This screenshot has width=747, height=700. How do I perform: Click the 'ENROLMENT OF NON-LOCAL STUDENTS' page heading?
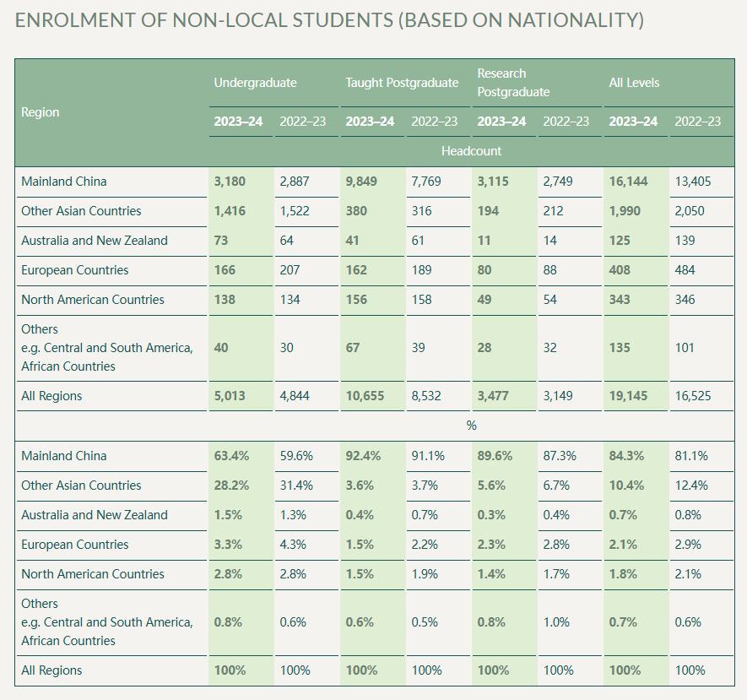point(329,20)
